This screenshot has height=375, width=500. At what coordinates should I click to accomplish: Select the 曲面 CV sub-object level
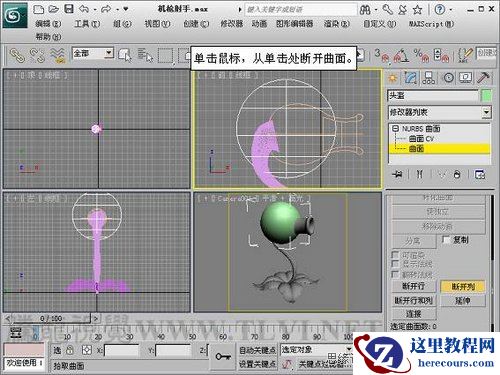pos(421,138)
